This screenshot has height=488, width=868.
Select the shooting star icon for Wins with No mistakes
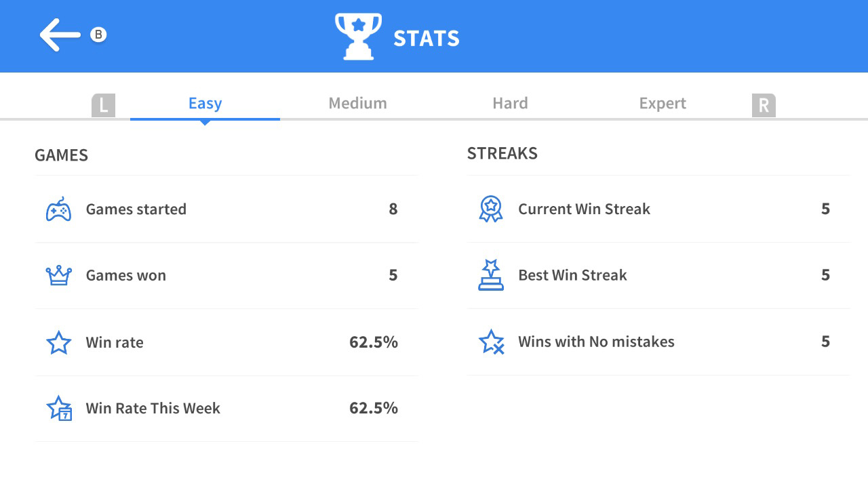tap(491, 342)
